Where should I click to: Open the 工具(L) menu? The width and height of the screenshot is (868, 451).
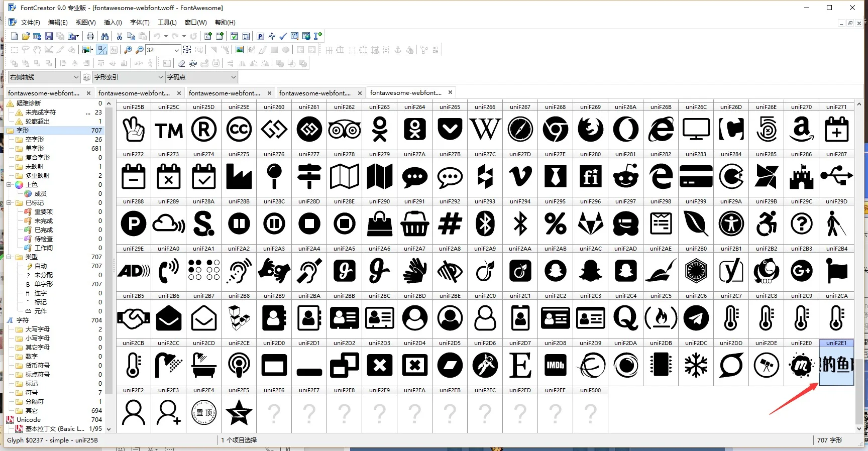click(x=167, y=23)
